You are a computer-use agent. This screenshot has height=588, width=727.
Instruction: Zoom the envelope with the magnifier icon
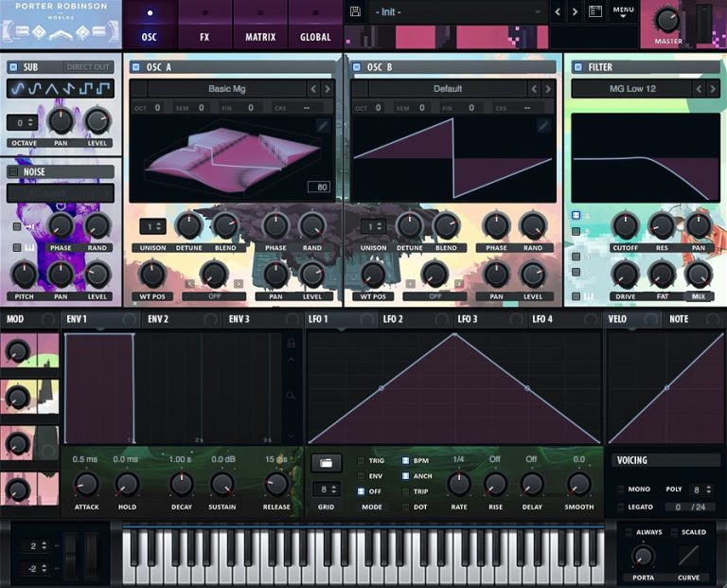point(291,396)
